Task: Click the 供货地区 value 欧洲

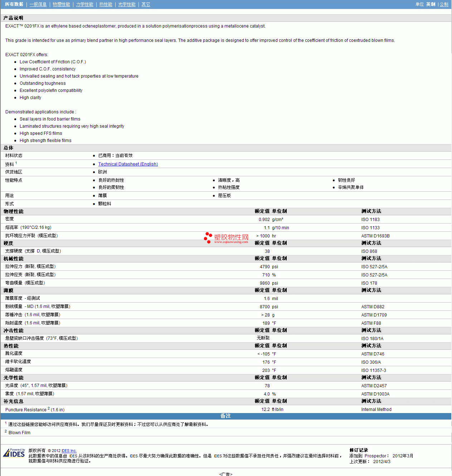Action: coord(103,172)
